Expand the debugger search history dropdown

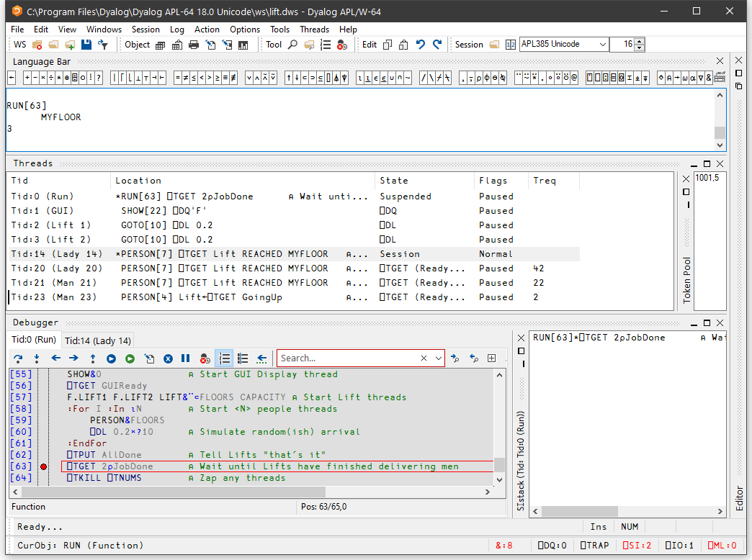(438, 358)
